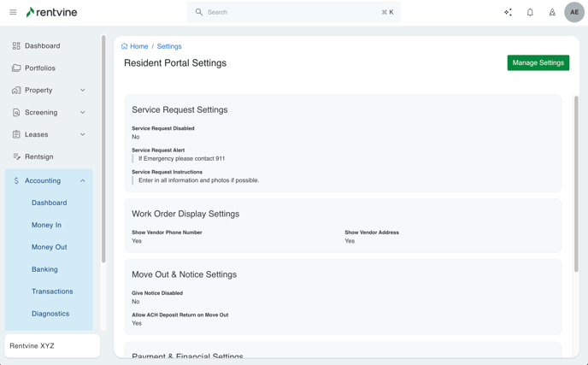Open Money In under Accounting
Screen dimensions: 588x365
pos(46,225)
